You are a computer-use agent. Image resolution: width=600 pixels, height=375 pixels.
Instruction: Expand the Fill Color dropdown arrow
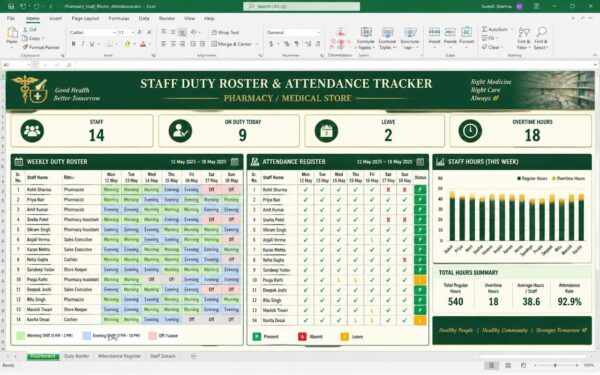coord(134,44)
